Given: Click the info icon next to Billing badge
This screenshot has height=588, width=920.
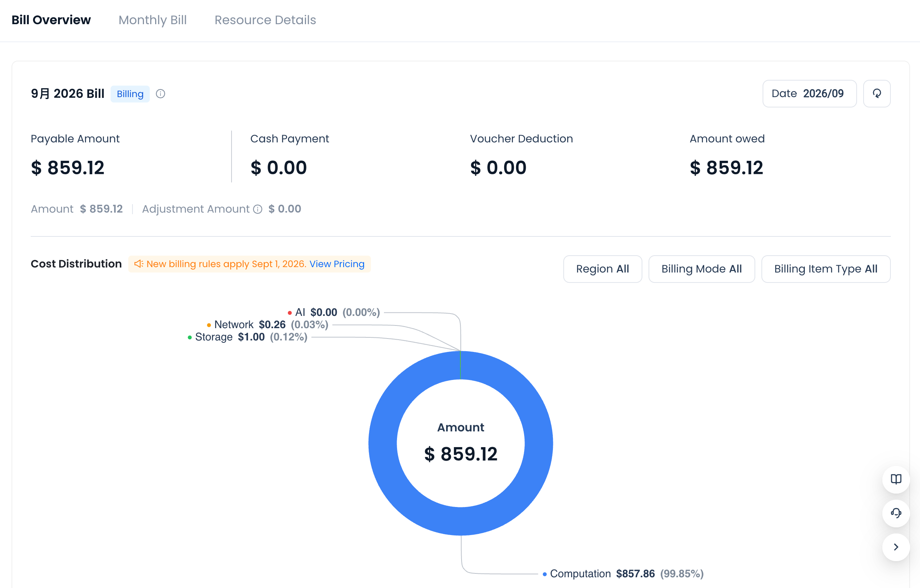Looking at the screenshot, I should click(x=161, y=94).
